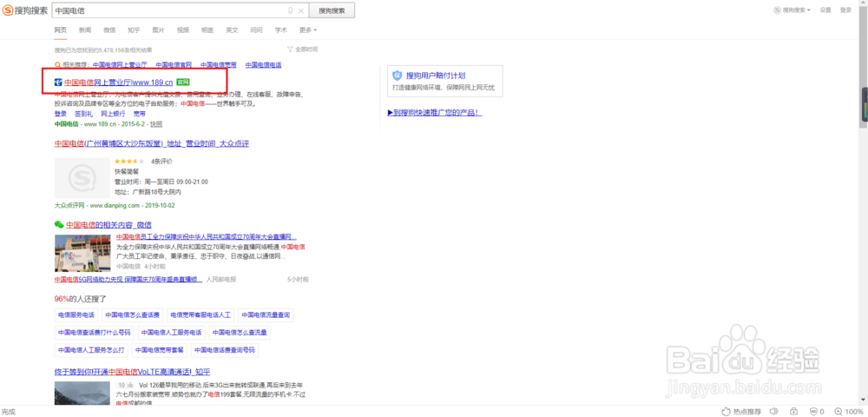
Task: Open 到搜狗快速推广您的产品 link
Action: [435, 112]
